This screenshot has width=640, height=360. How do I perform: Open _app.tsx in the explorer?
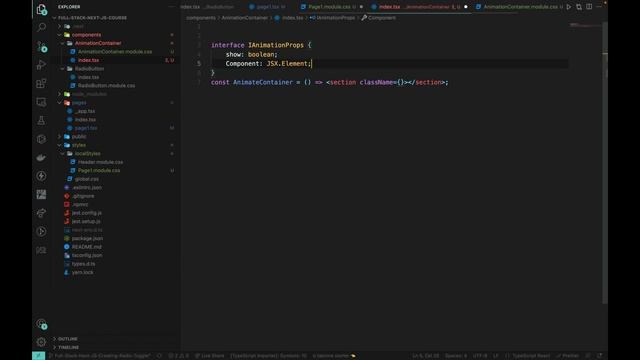[x=85, y=111]
